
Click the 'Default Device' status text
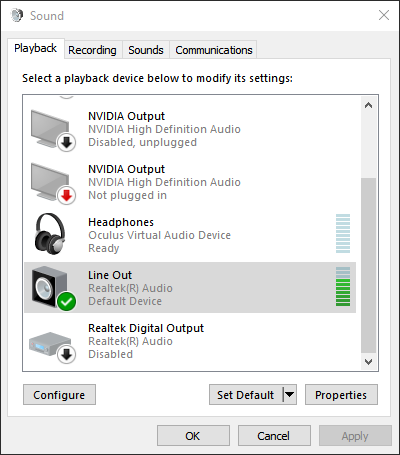click(125, 301)
